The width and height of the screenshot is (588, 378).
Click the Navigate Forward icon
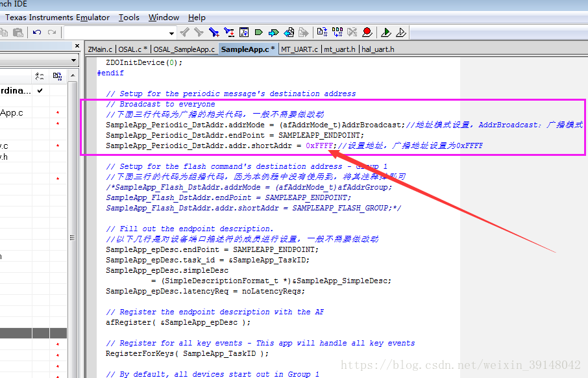[303, 32]
